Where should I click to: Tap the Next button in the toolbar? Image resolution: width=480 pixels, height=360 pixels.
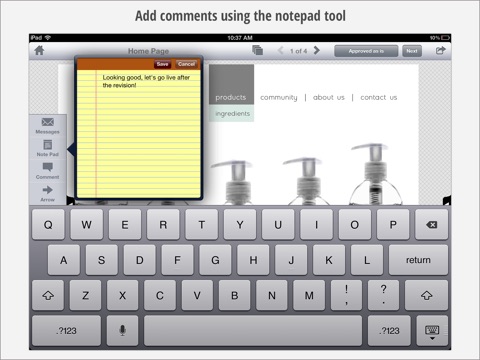click(412, 51)
